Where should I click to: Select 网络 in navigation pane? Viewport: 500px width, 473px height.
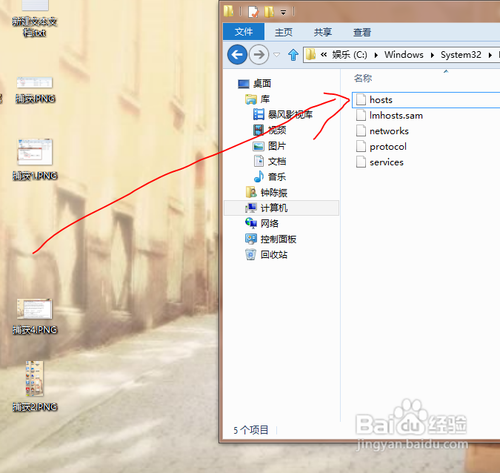pyautogui.click(x=262, y=223)
